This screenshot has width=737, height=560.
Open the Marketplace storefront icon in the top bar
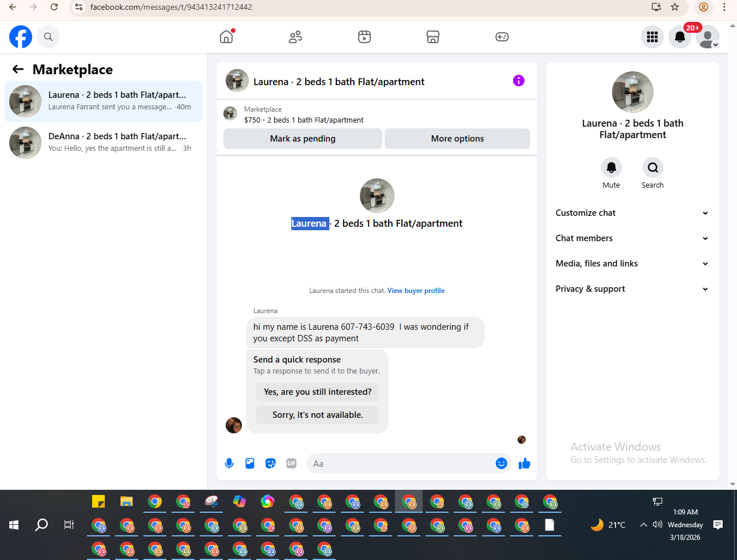pyautogui.click(x=433, y=37)
